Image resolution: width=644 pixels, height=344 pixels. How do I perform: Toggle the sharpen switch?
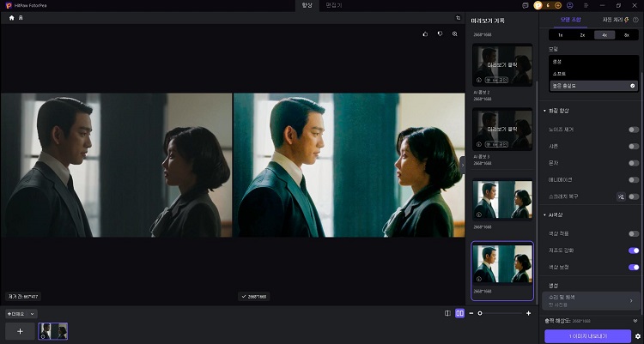[x=634, y=147]
